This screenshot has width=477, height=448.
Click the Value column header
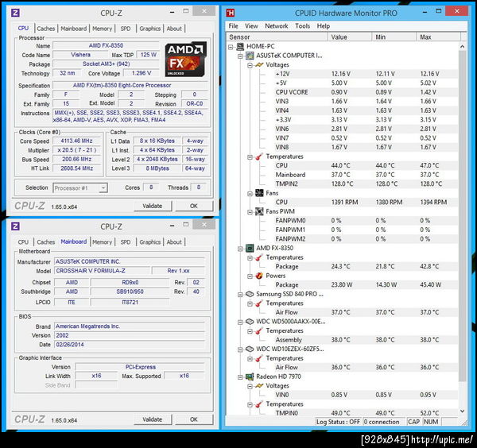[349, 37]
